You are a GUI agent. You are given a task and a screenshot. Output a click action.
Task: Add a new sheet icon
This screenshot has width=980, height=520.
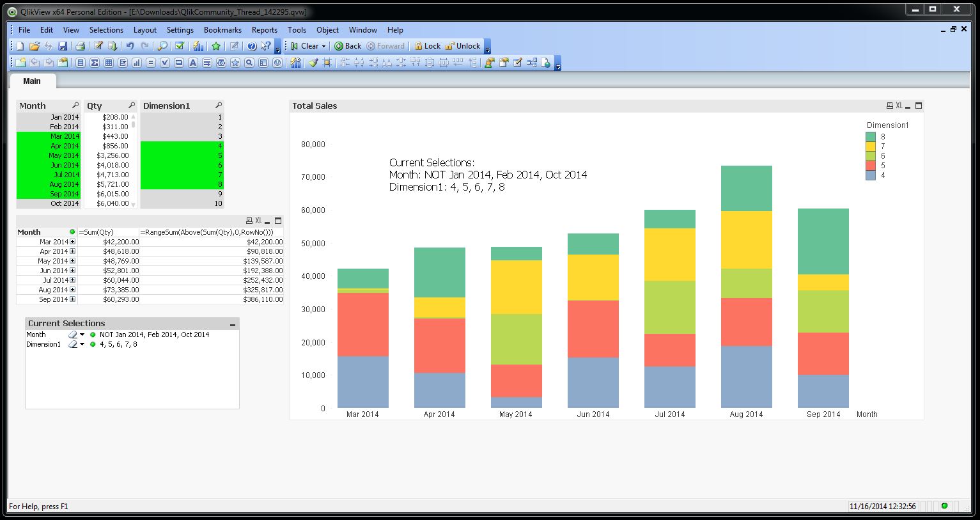pos(20,63)
